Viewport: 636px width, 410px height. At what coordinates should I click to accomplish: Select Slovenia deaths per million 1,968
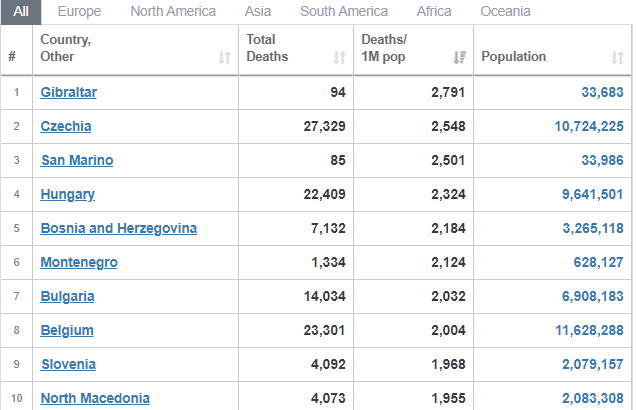448,365
